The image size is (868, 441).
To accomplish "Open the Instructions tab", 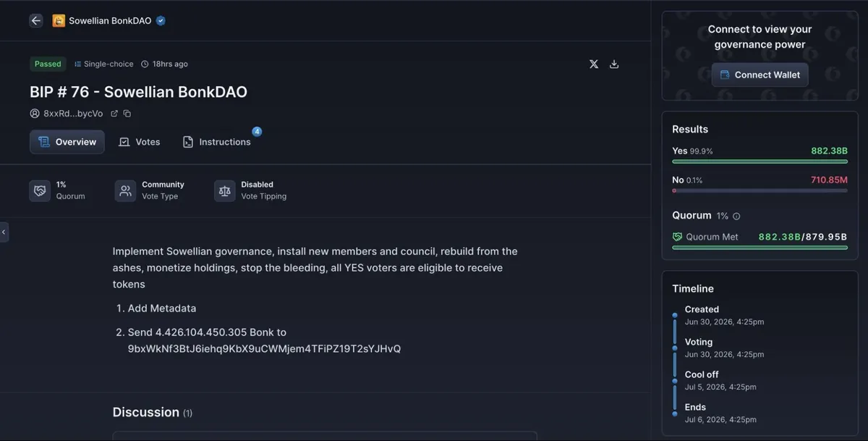I will pos(217,142).
